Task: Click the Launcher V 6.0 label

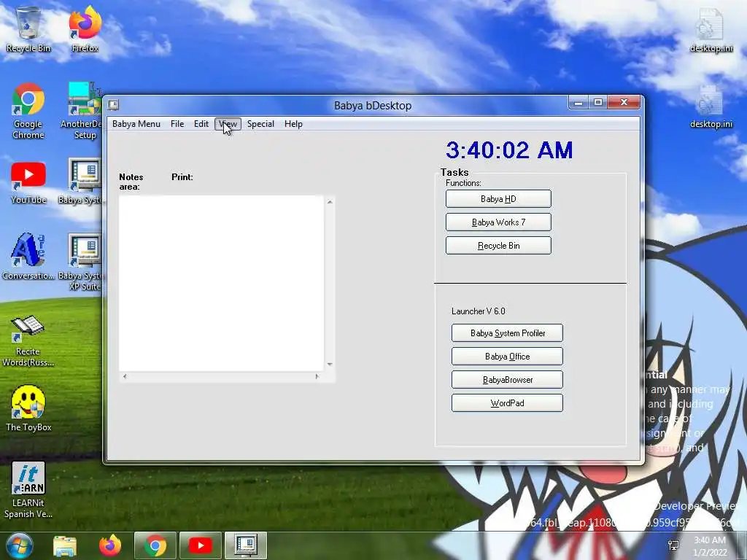Action: point(479,311)
